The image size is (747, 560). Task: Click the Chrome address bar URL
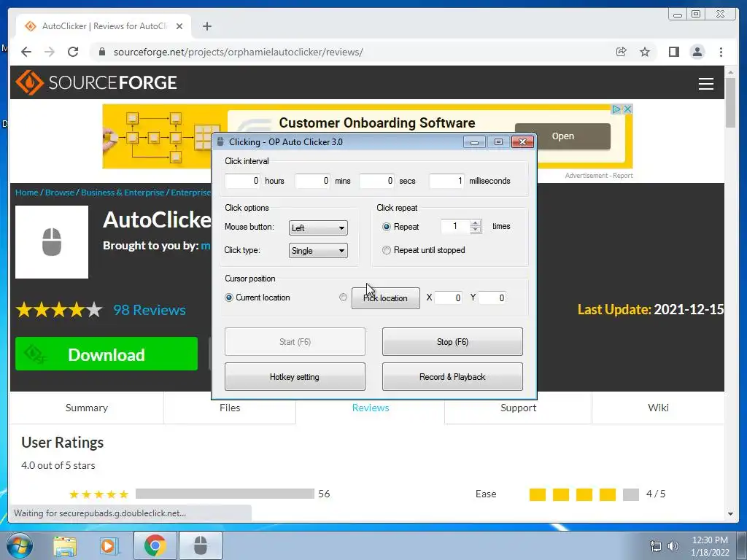(x=239, y=52)
